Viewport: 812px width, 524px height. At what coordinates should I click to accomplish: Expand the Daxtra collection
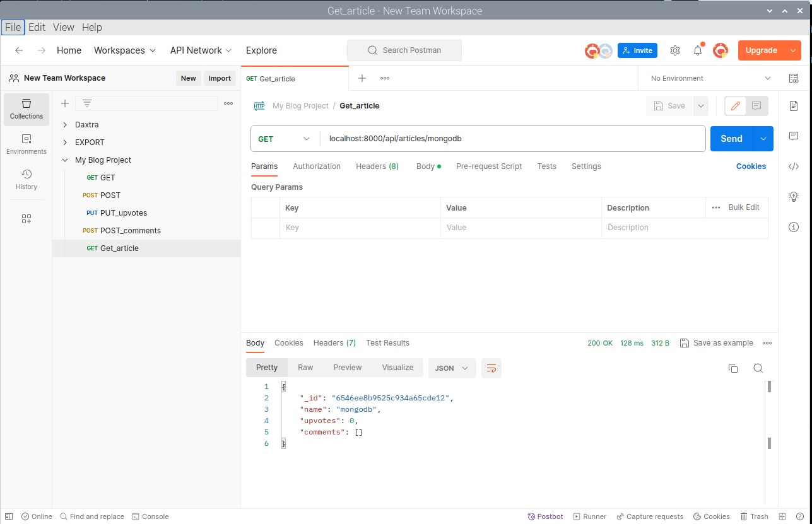click(65, 125)
